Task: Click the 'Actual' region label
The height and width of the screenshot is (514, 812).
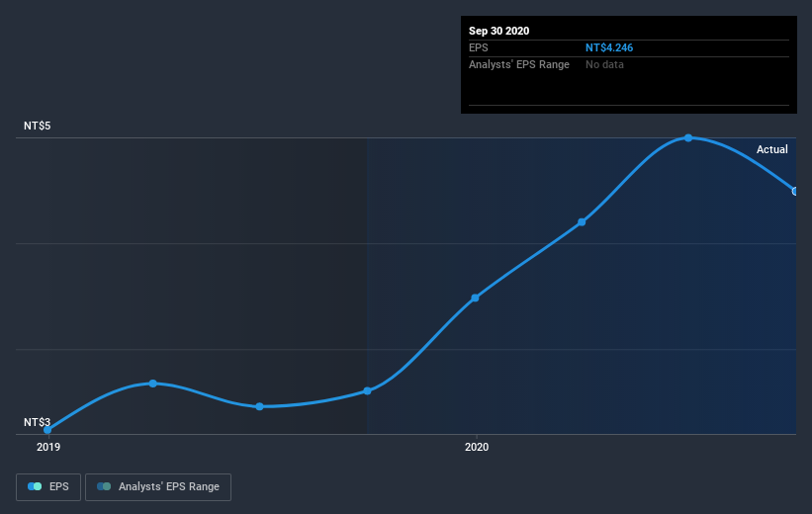Action: [771, 149]
